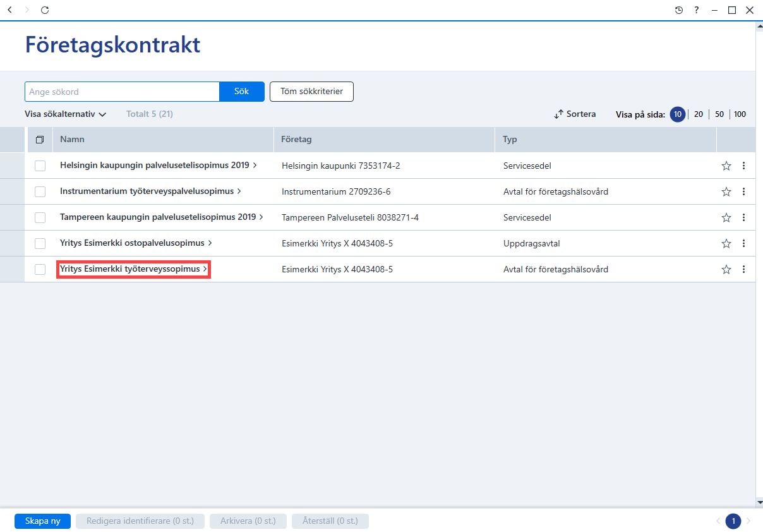Click the history clock icon in title bar

(x=679, y=10)
